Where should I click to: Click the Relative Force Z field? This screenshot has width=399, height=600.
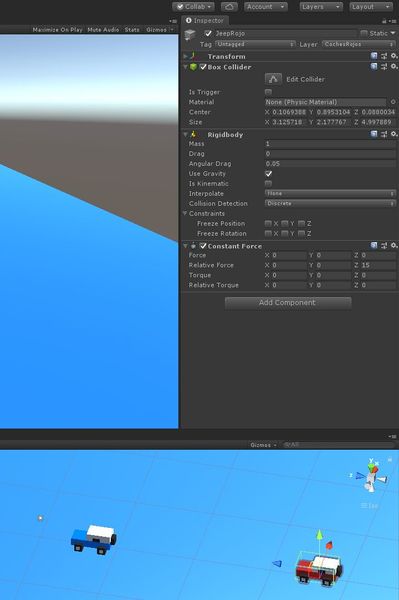[378, 265]
